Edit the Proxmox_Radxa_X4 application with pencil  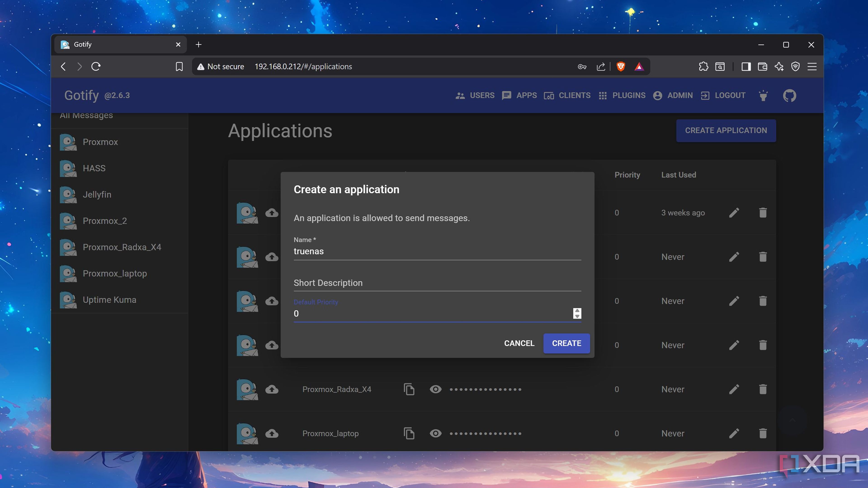[x=734, y=389]
